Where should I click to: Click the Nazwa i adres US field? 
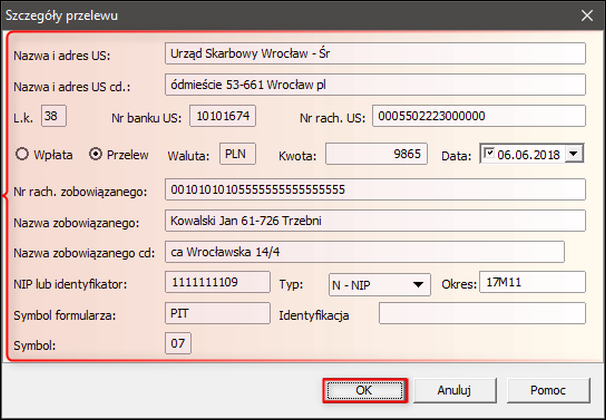(375, 53)
